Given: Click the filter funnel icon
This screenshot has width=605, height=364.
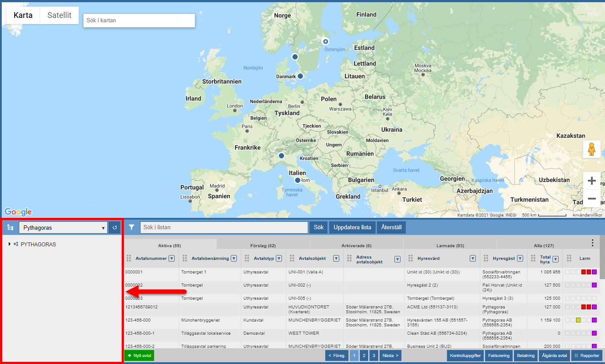Looking at the screenshot, I should [x=131, y=227].
